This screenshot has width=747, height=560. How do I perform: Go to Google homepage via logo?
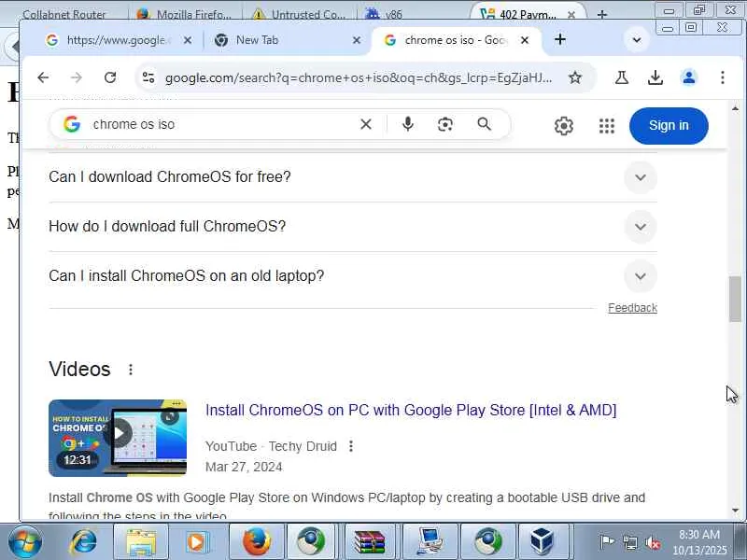click(x=72, y=124)
